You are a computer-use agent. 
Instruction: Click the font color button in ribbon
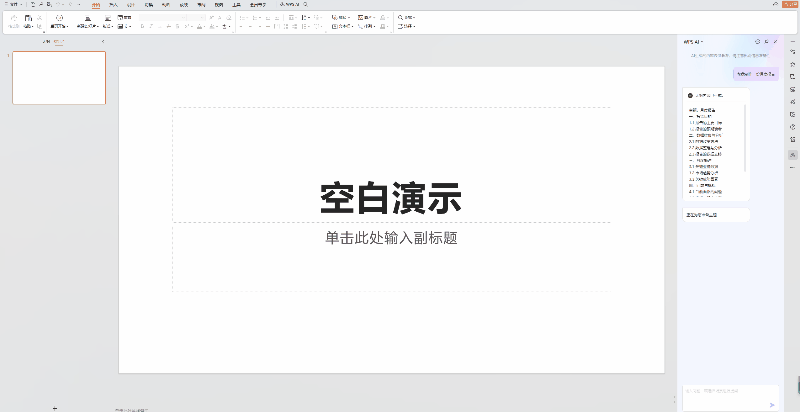201,27
